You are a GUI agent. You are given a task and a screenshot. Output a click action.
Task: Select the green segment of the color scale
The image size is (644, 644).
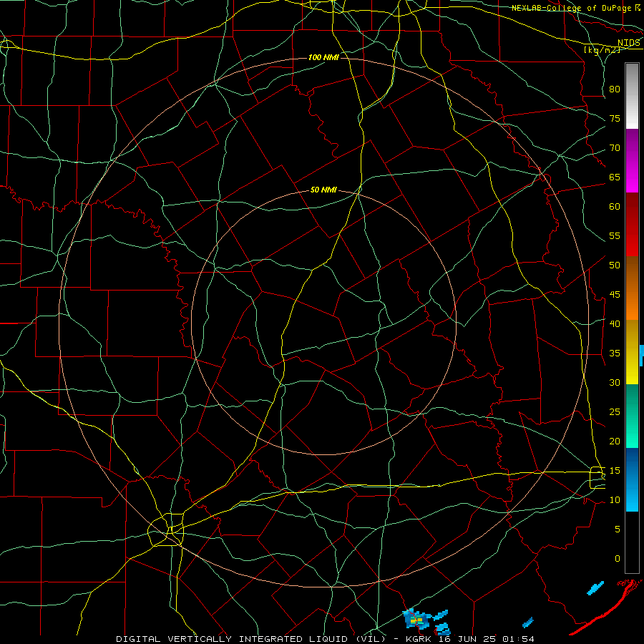[x=632, y=416]
